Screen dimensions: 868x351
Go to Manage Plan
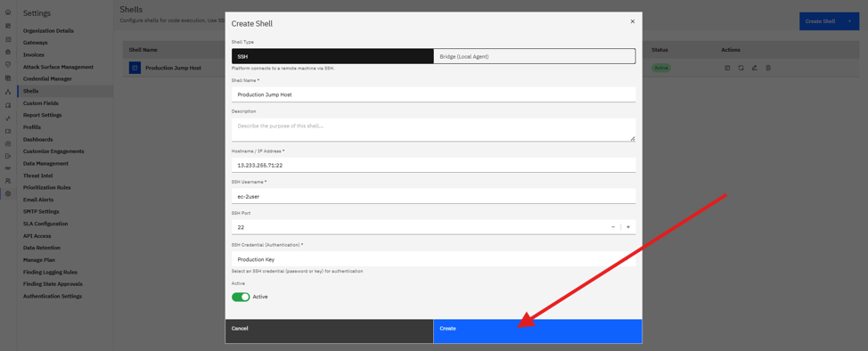pyautogui.click(x=38, y=259)
